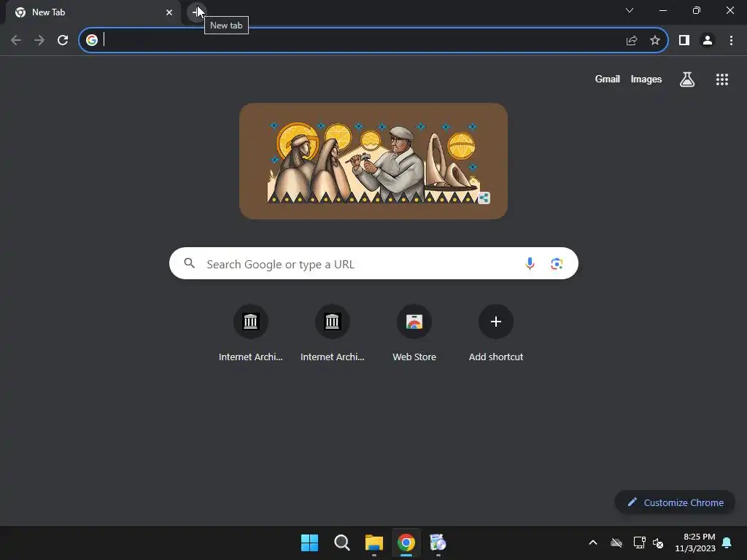Open Search Labs flask icon
The height and width of the screenshot is (560, 747).
pyautogui.click(x=687, y=79)
